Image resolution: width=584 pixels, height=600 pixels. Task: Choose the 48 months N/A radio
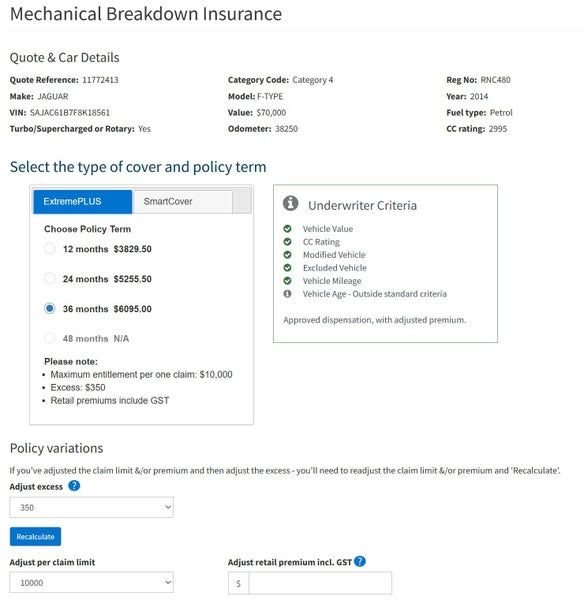click(50, 338)
